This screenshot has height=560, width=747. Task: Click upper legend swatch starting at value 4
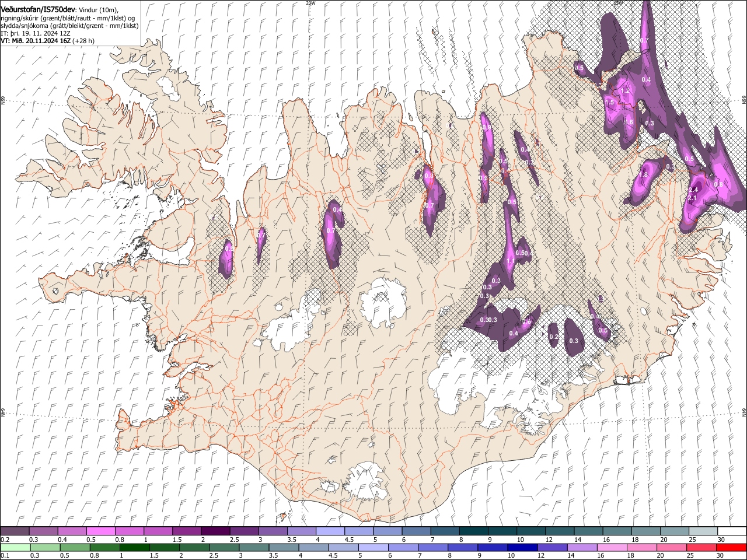click(x=330, y=531)
